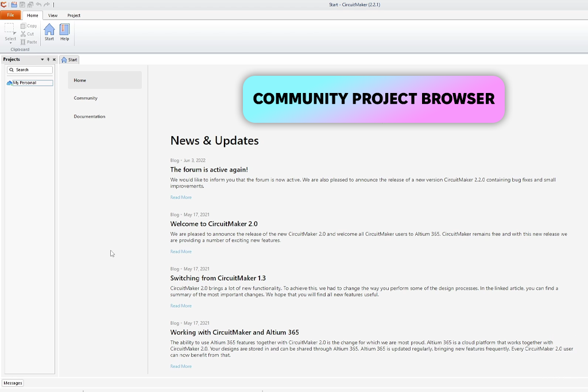Screen dimensions: 588x392
Task: Pin the Projects panel with pushpin icon
Action: pos(48,59)
